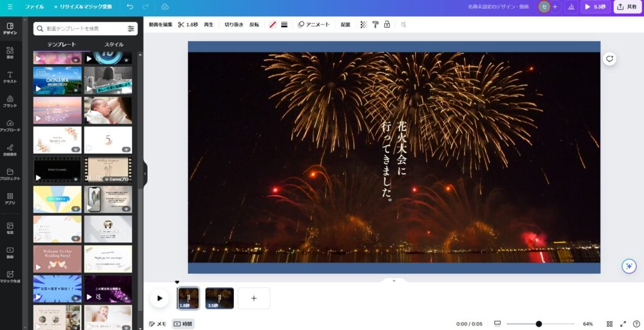644x330 pixels.
Task: Open the テキスト (Text) sidebar panel
Action: (10, 77)
